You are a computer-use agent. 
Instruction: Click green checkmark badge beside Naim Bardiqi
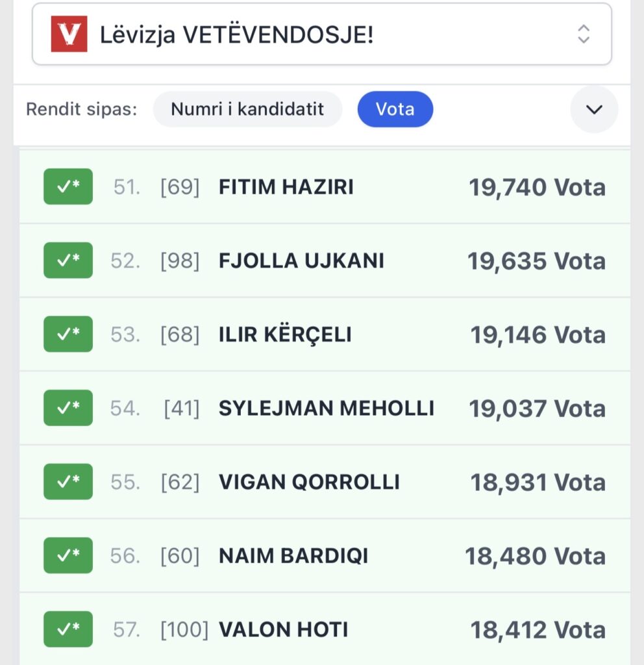point(68,556)
